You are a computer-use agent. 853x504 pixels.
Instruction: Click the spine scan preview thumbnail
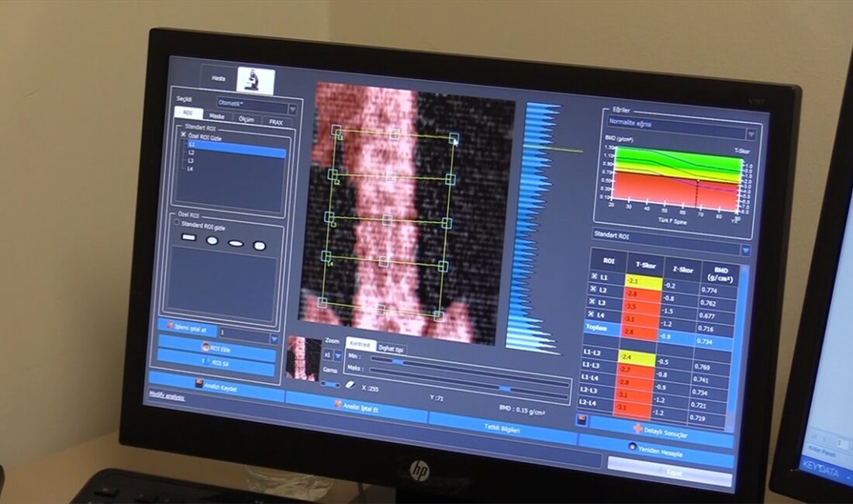(x=303, y=357)
